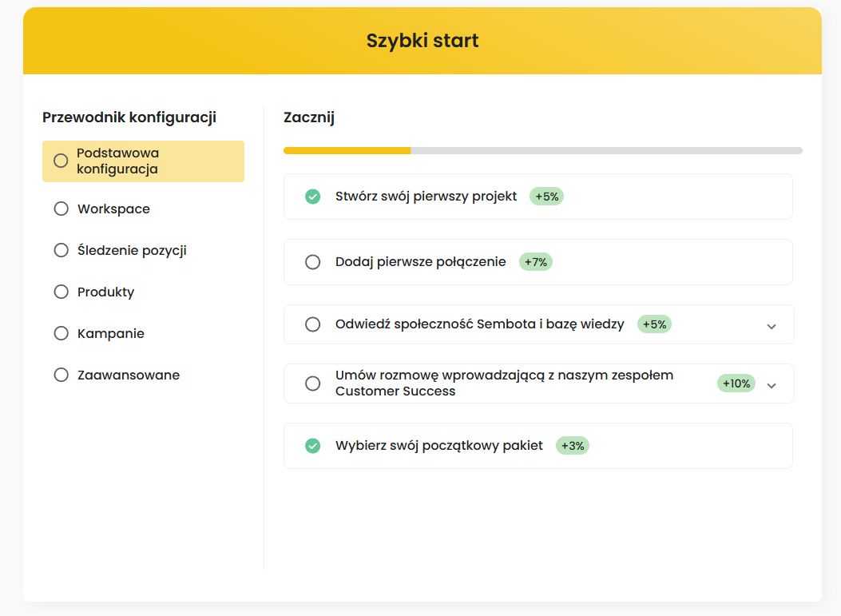This screenshot has width=841, height=616.
Task: Open Śledzenie pozycji guide section
Action: 132,251
